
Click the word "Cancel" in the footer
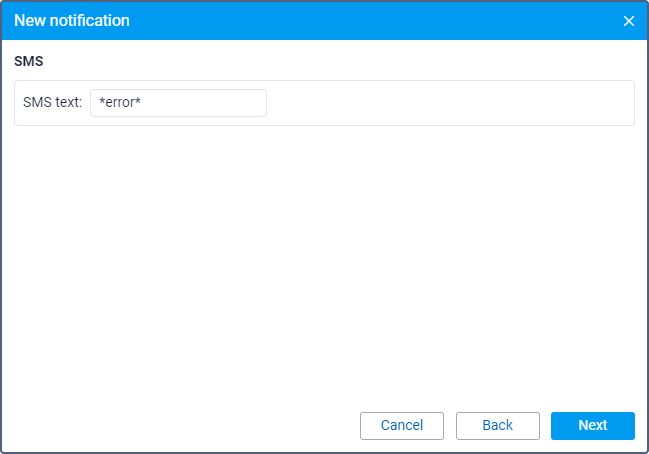[402, 426]
